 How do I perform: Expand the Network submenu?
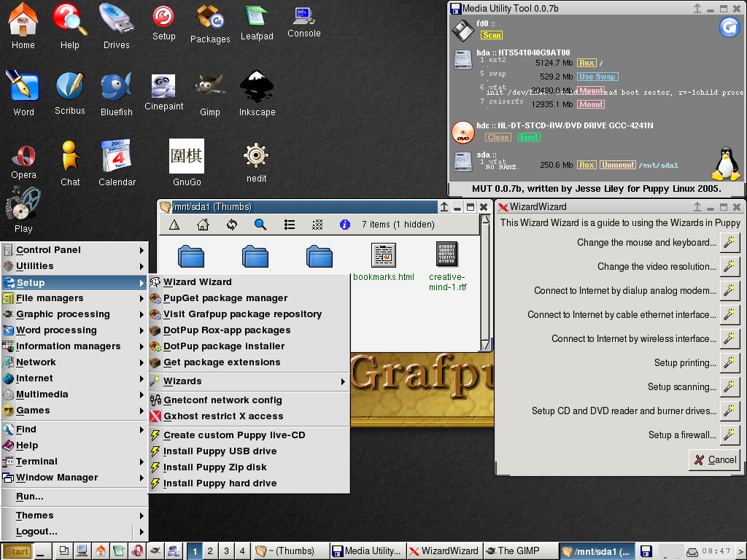(75, 362)
